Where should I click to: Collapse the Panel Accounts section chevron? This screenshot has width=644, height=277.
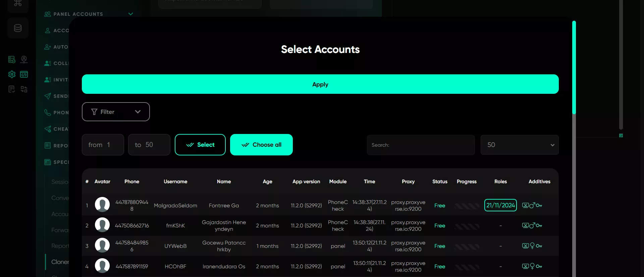tap(131, 14)
